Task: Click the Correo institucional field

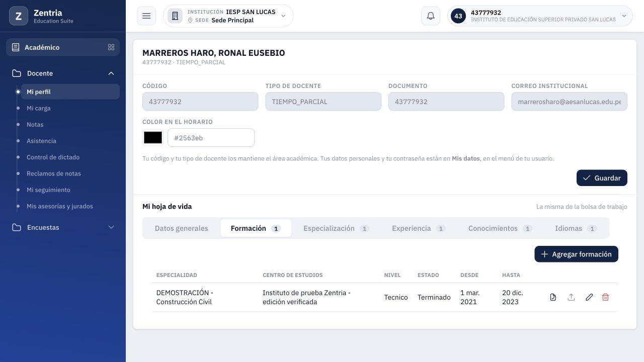Action: click(x=569, y=102)
